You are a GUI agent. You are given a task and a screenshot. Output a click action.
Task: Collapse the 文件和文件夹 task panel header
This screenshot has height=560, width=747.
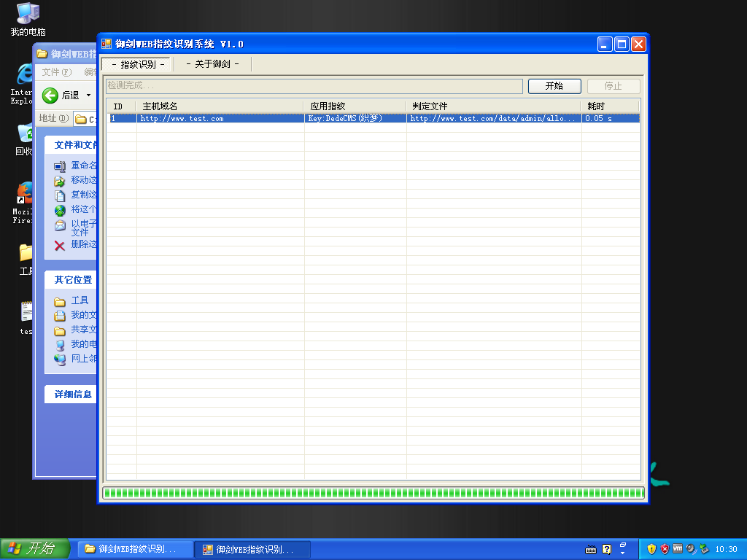71,145
